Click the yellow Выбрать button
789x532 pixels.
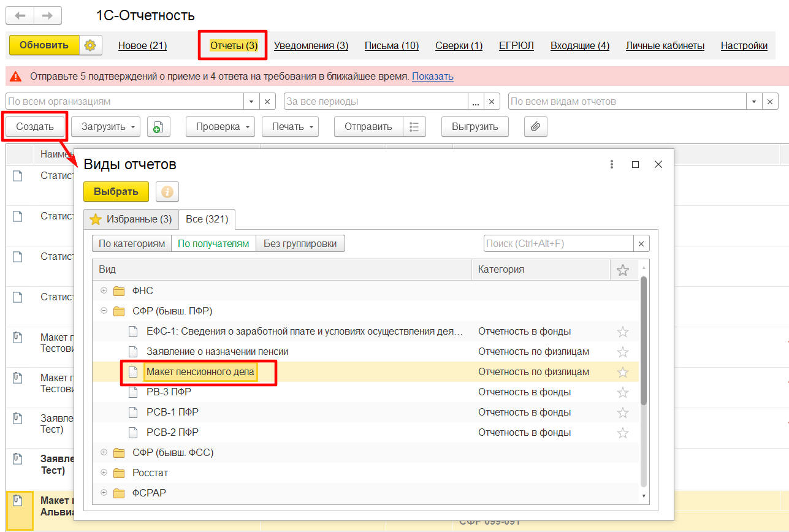[116, 192]
